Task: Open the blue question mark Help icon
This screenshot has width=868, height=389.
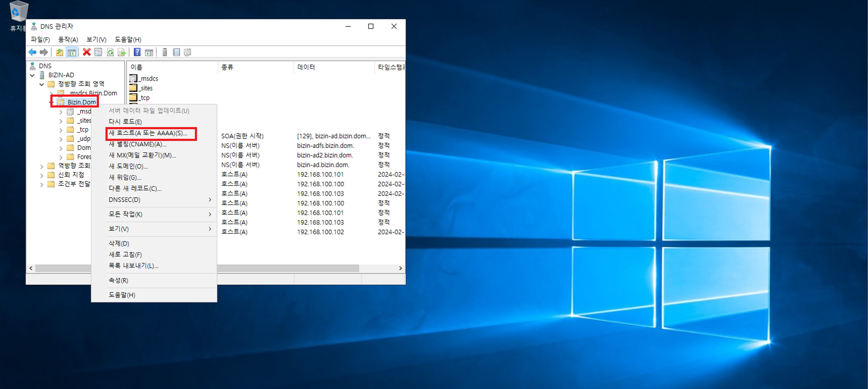Action: (137, 52)
